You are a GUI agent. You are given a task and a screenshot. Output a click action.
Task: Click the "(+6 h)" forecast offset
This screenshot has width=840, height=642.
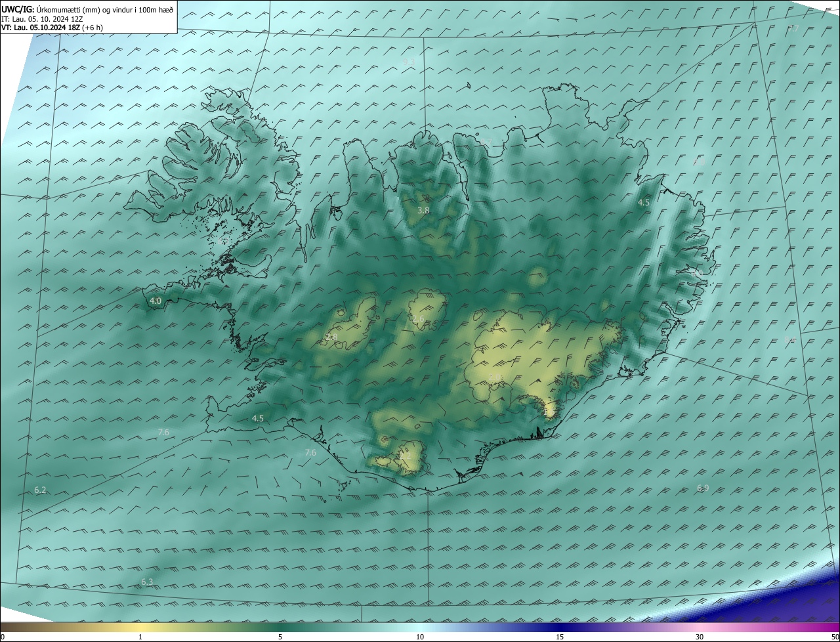pyautogui.click(x=94, y=28)
